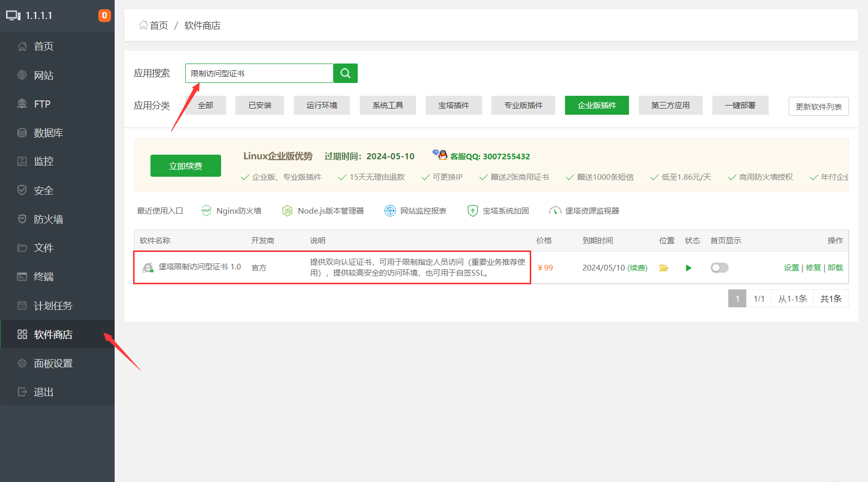Open the 监控 monitoring page
868x482 pixels.
(x=44, y=161)
